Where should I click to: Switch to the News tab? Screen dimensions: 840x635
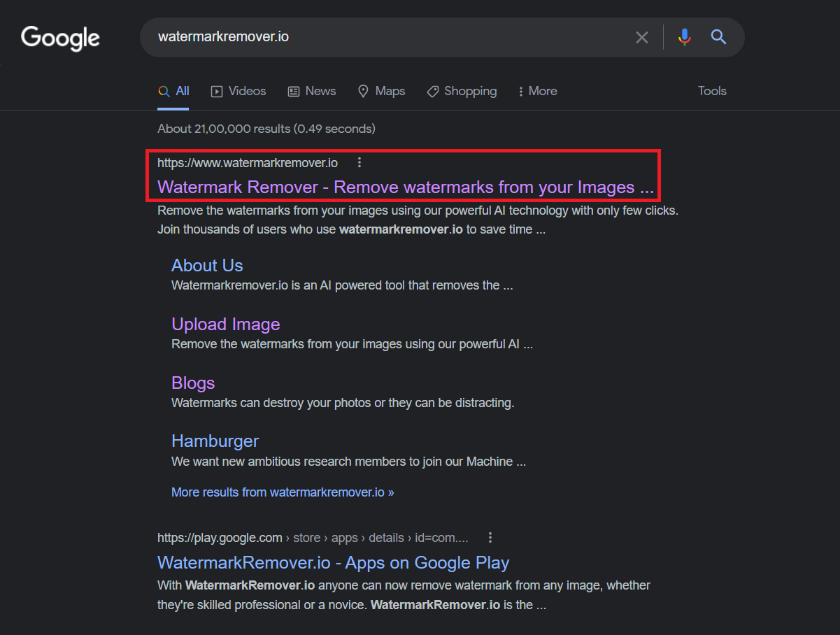pos(312,91)
